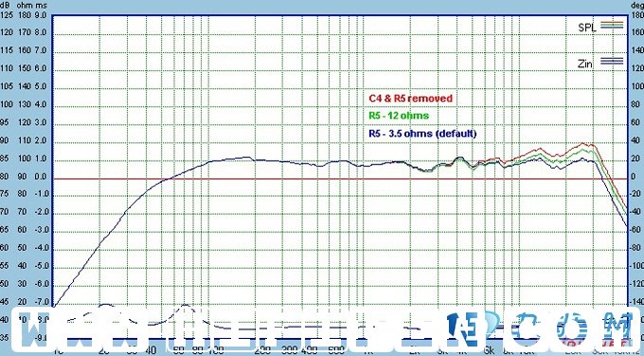This screenshot has height=356, width=644.
Task: Click the 100 ohm axis value
Action: [25, 158]
